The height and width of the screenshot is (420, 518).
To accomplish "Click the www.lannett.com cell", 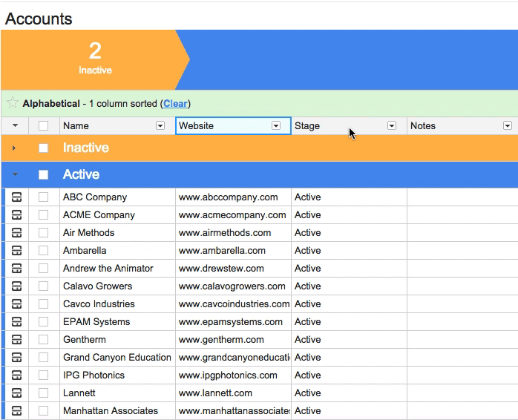I will pyautogui.click(x=233, y=393).
